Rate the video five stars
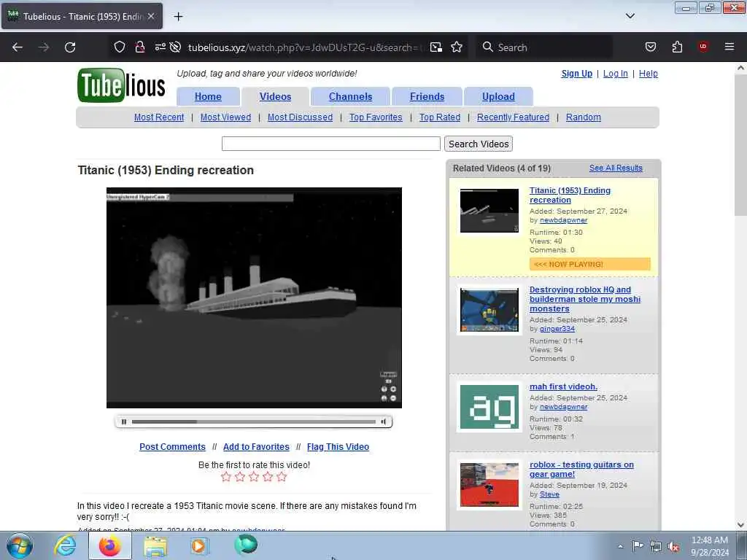 tap(282, 477)
